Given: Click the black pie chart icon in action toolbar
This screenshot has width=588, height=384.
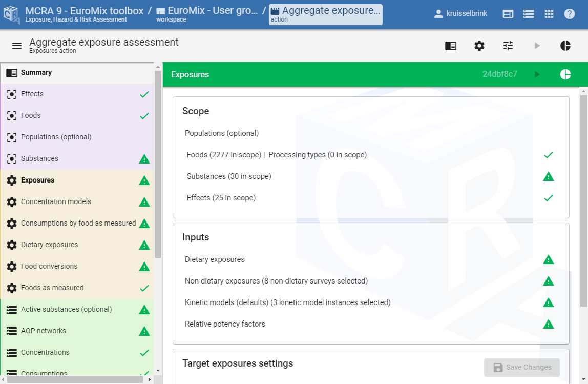Looking at the screenshot, I should [x=565, y=46].
